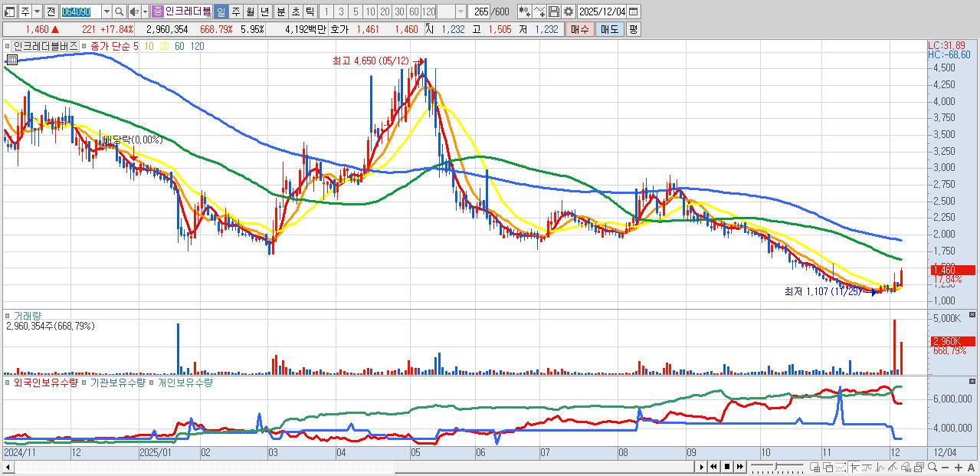Click the 거래량 volume panel label
The width and height of the screenshot is (980, 476).
[27, 316]
